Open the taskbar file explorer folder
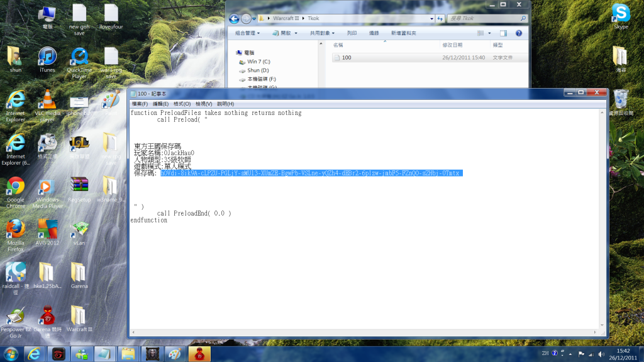Image resolution: width=644 pixels, height=362 pixels. click(128, 354)
